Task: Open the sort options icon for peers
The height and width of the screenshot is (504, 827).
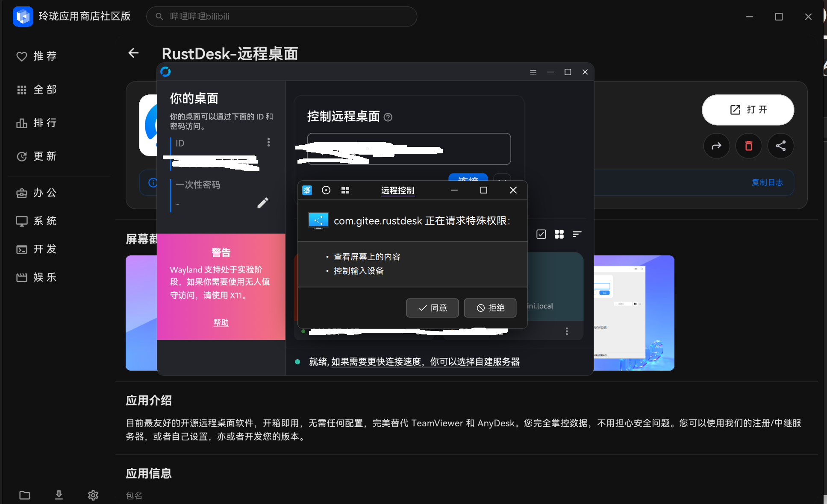Action: (x=577, y=234)
